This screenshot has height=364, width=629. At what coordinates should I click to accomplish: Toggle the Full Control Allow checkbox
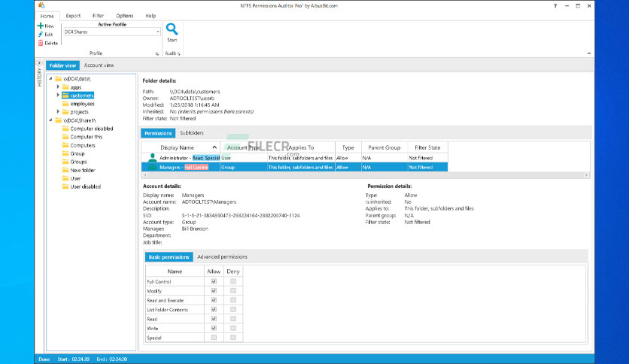[214, 281]
